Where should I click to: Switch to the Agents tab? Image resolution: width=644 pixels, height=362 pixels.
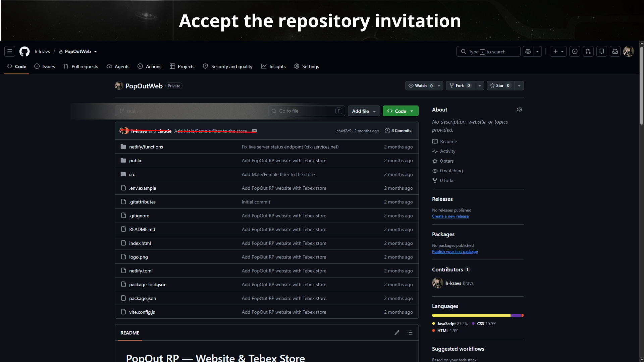point(118,66)
